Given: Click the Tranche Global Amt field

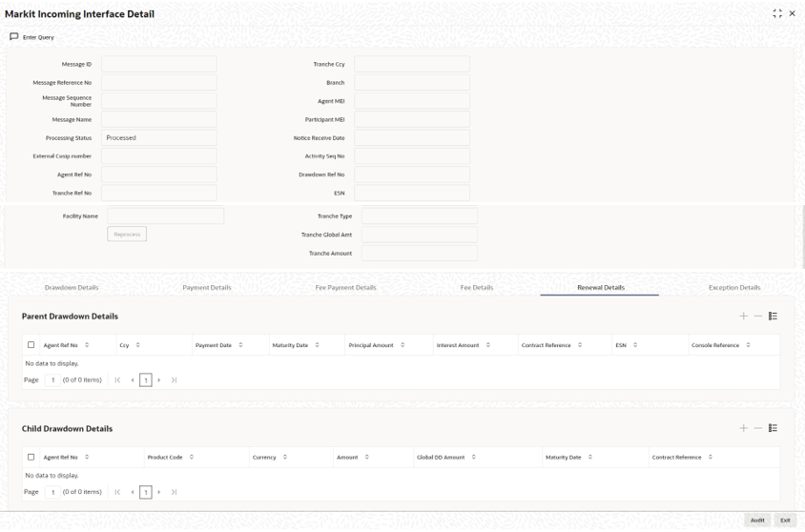Looking at the screenshot, I should tap(420, 235).
